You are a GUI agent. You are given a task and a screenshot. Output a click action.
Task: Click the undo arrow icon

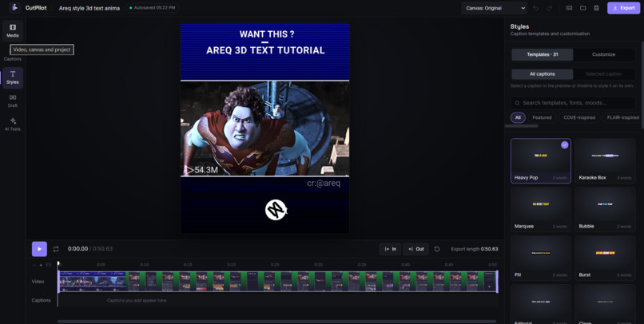[535, 8]
